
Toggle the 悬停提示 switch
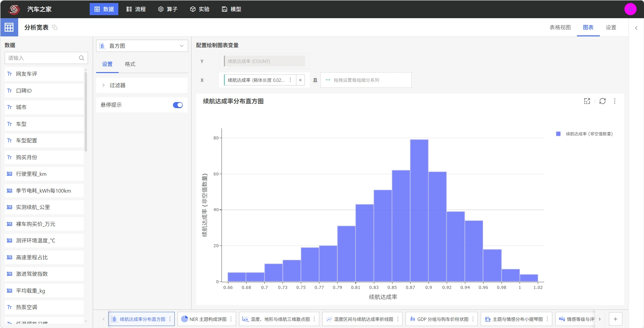click(x=178, y=105)
